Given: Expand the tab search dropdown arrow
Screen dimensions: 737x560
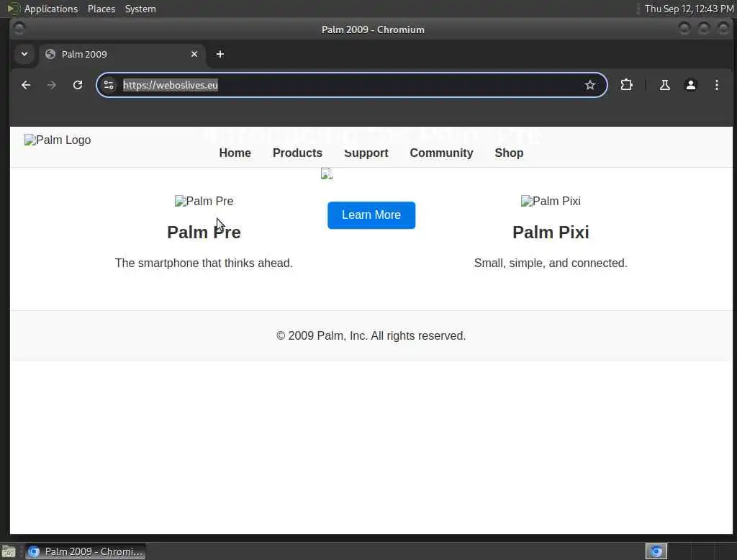Looking at the screenshot, I should click(24, 54).
